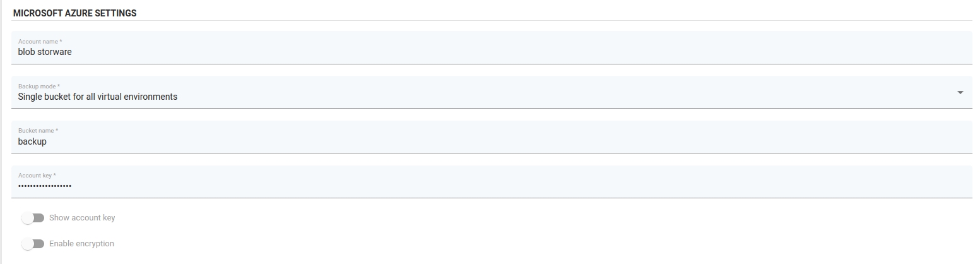
Task: Click the Enable encryption switch knob
Action: coord(27,244)
